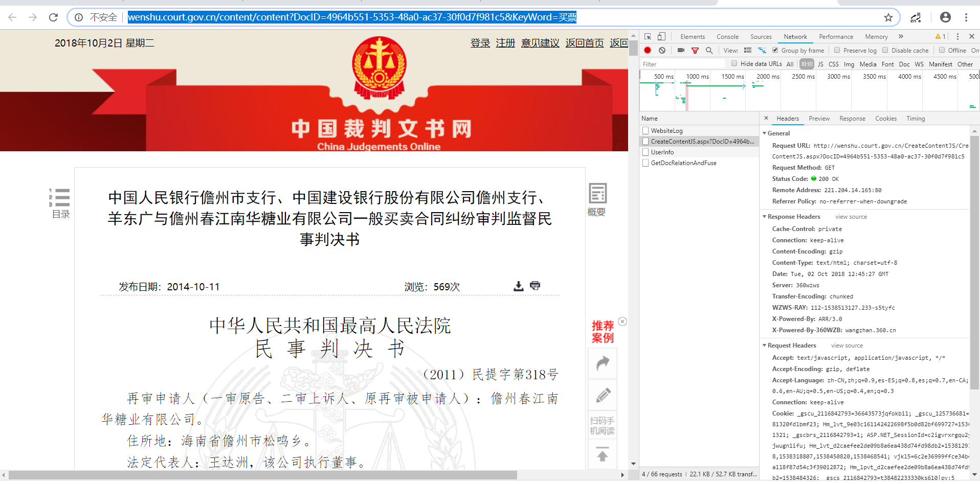Open the translate page icon in address bar

pyautogui.click(x=916, y=17)
